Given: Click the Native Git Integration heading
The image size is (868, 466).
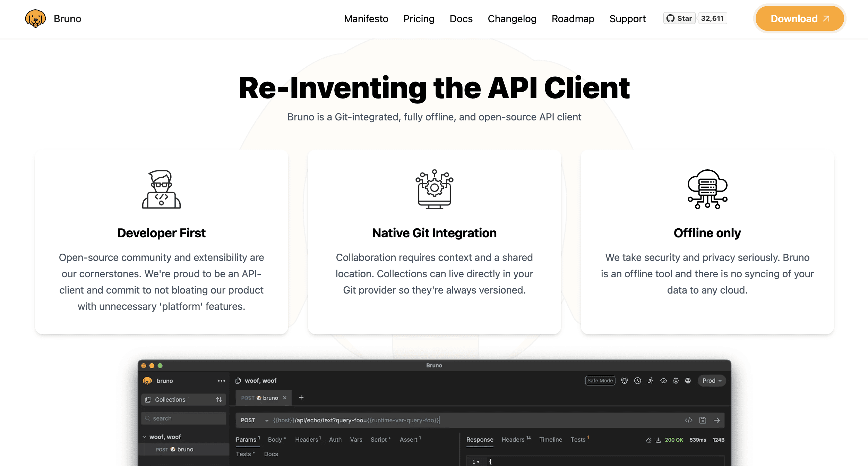Looking at the screenshot, I should pos(434,233).
